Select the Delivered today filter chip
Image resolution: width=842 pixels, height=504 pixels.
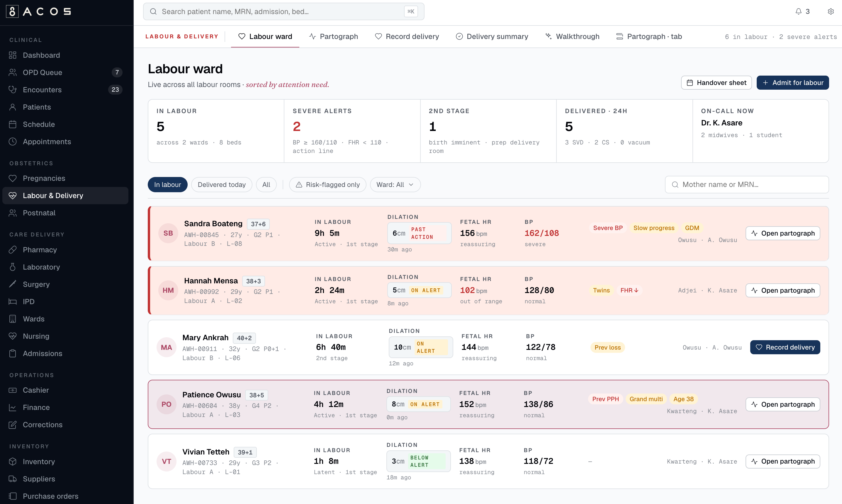coord(222,184)
